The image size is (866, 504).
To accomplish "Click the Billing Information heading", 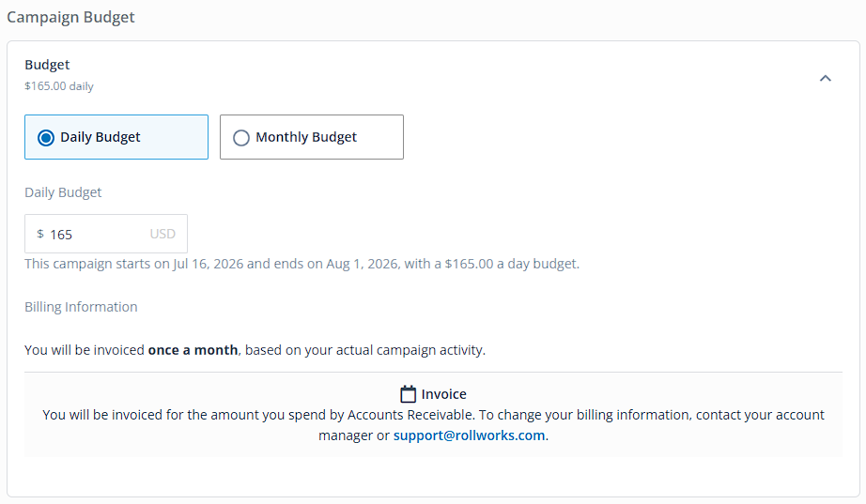I will point(81,307).
